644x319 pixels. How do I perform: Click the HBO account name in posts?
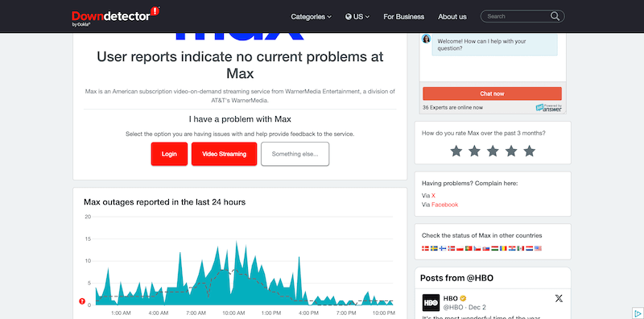[x=451, y=298]
